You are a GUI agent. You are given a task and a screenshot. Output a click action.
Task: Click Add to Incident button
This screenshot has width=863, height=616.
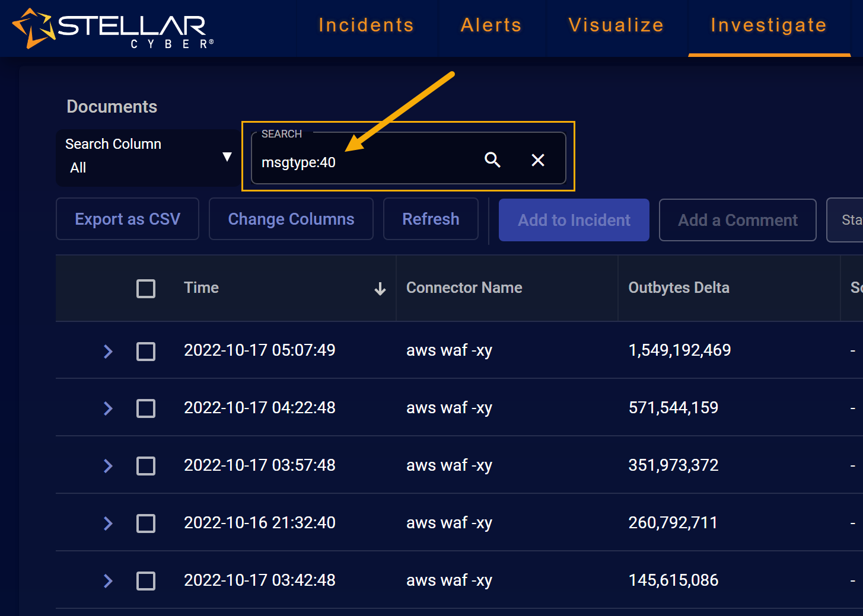(x=574, y=220)
